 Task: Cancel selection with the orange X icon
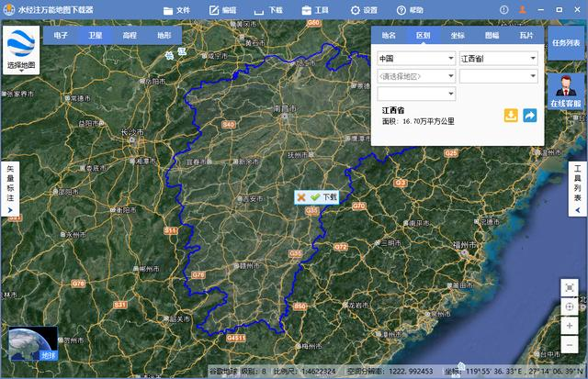[x=301, y=197]
